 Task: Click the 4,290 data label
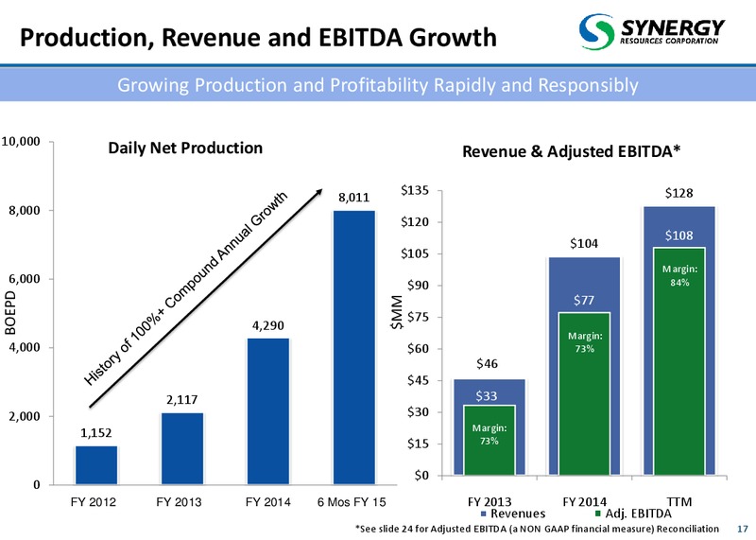coord(268,325)
